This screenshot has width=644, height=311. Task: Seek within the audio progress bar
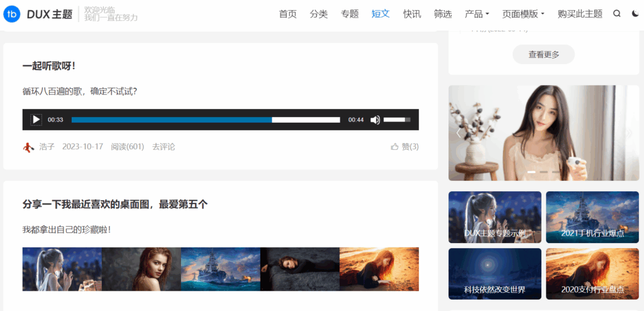(x=206, y=120)
